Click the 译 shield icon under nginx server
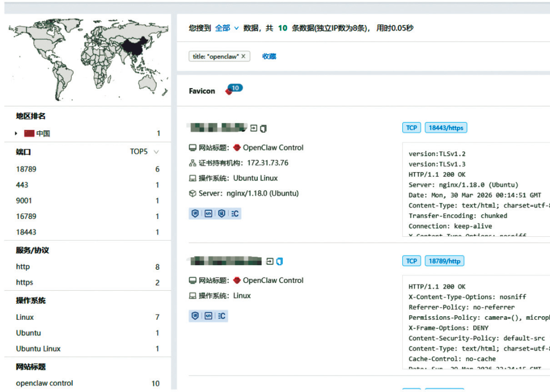 196,213
